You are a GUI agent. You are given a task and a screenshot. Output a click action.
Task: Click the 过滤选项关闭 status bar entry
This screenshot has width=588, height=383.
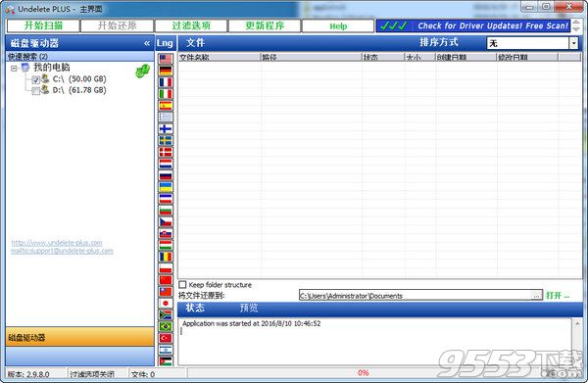point(92,374)
